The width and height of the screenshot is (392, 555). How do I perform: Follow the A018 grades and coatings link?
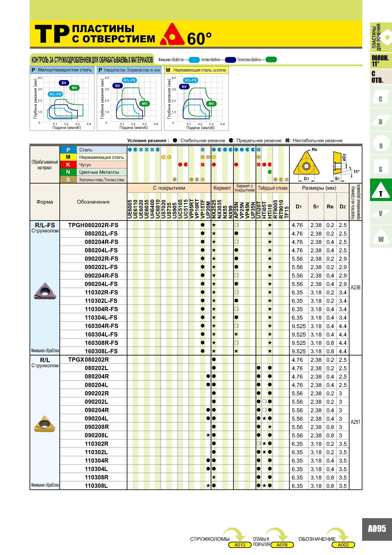click(282, 545)
